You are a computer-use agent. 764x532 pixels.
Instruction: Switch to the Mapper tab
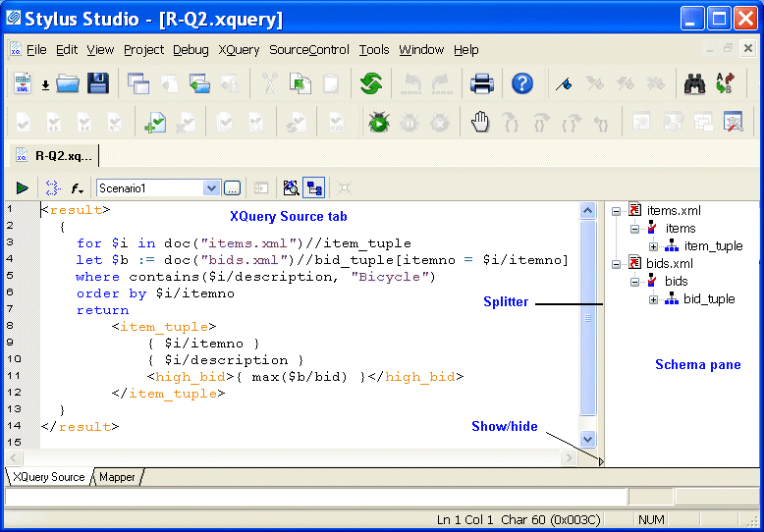[x=117, y=477]
